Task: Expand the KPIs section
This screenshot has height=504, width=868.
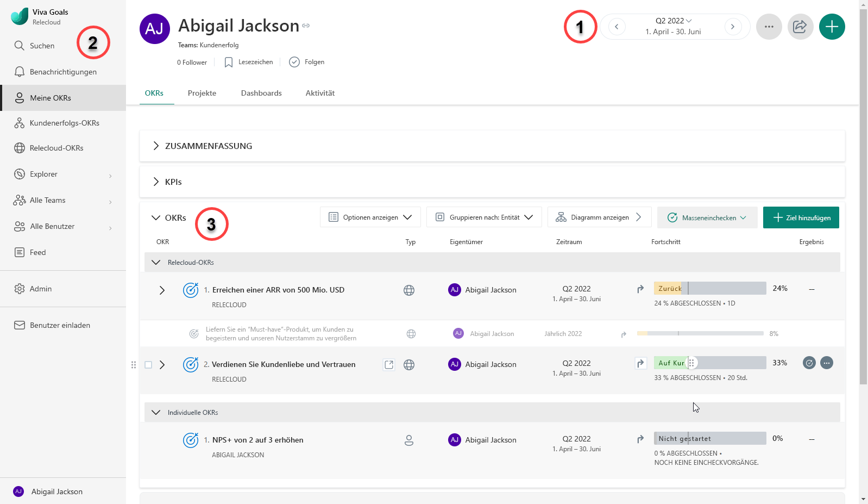Action: click(x=156, y=182)
